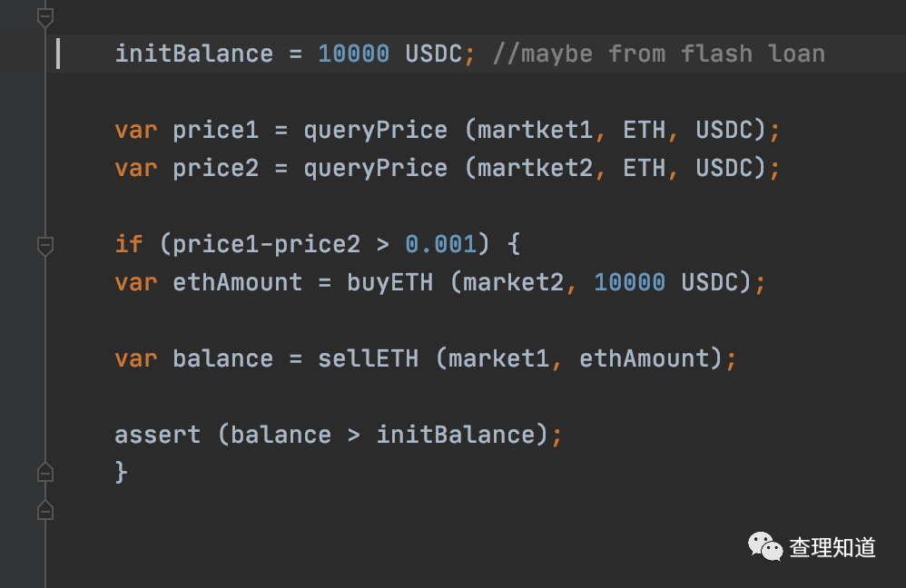Click the closing curly brace
906x588 pixels.
121,472
